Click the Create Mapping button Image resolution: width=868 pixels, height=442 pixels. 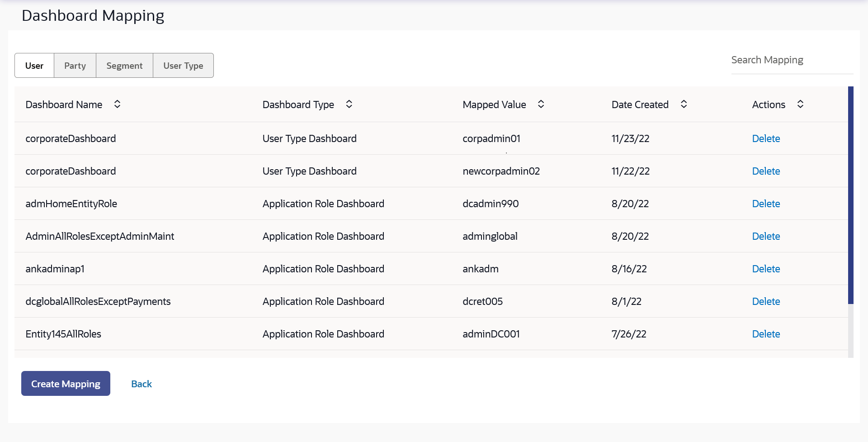(66, 384)
